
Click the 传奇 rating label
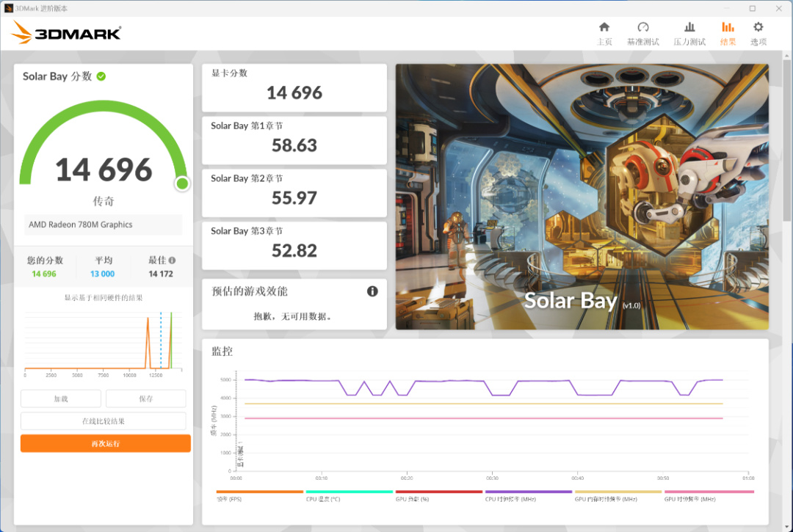(x=104, y=201)
